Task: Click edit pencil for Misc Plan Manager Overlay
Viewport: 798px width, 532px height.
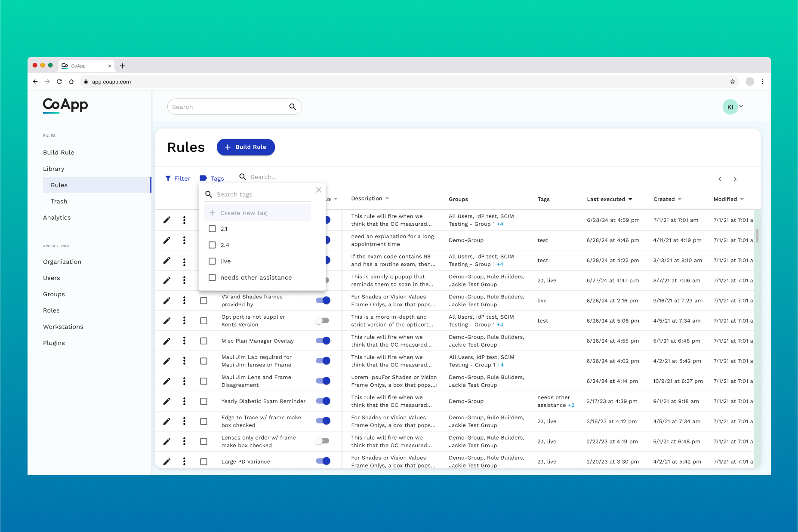Action: pos(167,341)
